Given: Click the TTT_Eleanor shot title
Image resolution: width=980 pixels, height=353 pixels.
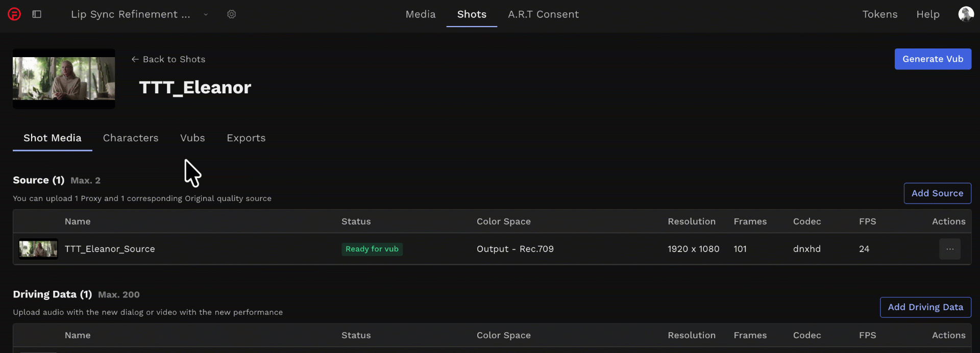Looking at the screenshot, I should [195, 87].
